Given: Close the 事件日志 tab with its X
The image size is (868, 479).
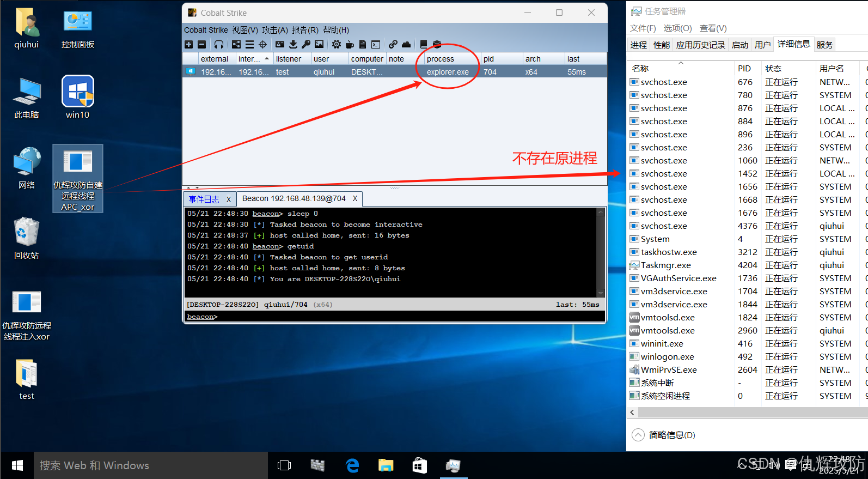Looking at the screenshot, I should click(229, 199).
